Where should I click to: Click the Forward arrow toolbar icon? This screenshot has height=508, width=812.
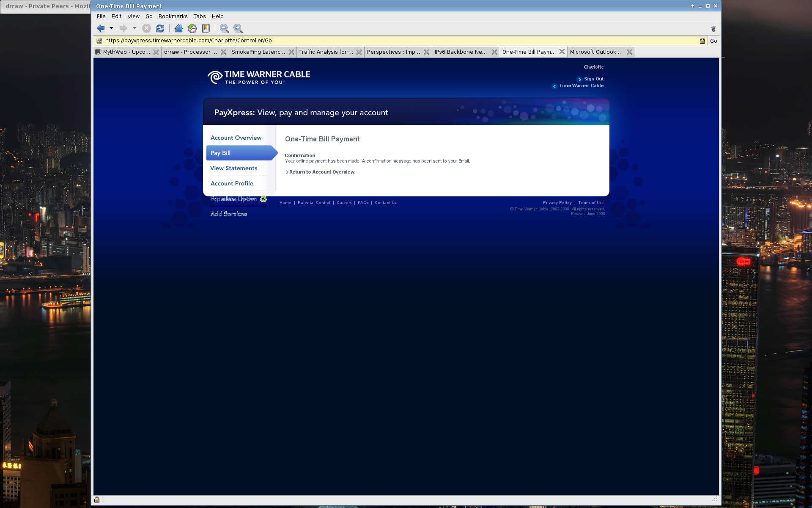click(123, 28)
